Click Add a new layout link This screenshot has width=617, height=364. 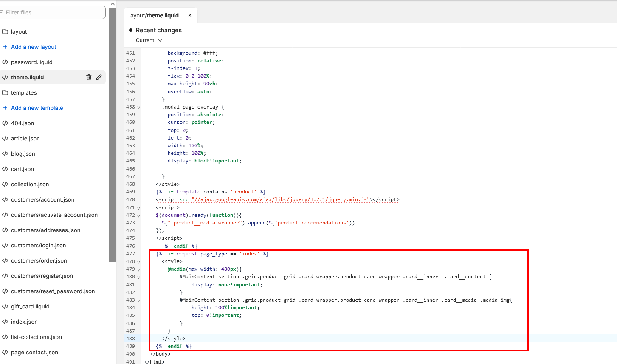(x=34, y=47)
